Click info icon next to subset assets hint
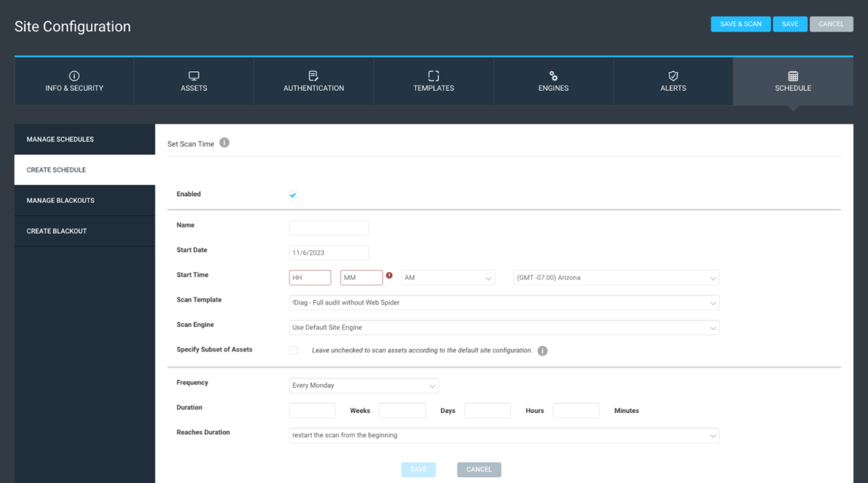Viewport: 868px width, 483px height. (542, 351)
